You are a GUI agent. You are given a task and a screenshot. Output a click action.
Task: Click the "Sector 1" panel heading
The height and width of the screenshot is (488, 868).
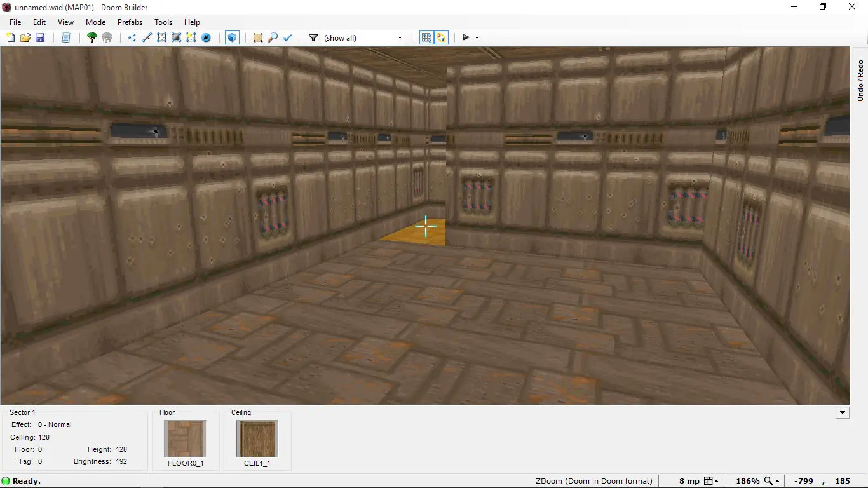[23, 412]
